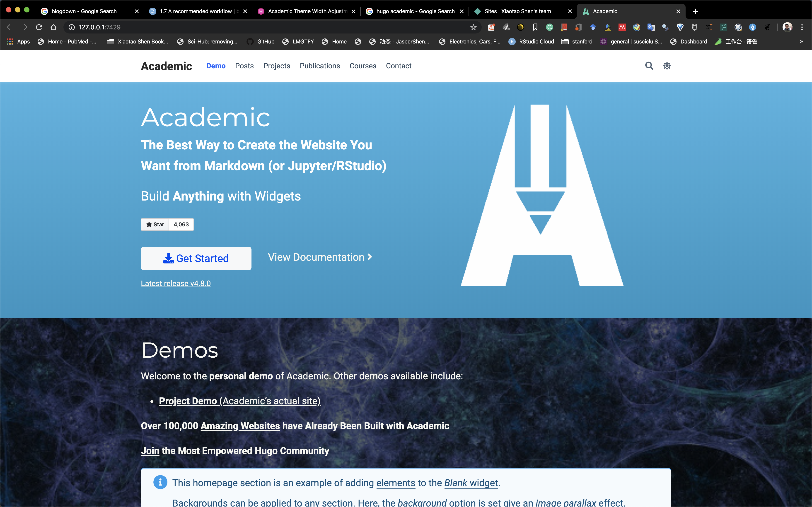Click the Grammarly extension icon
Viewport: 812px width, 507px height.
pos(549,27)
